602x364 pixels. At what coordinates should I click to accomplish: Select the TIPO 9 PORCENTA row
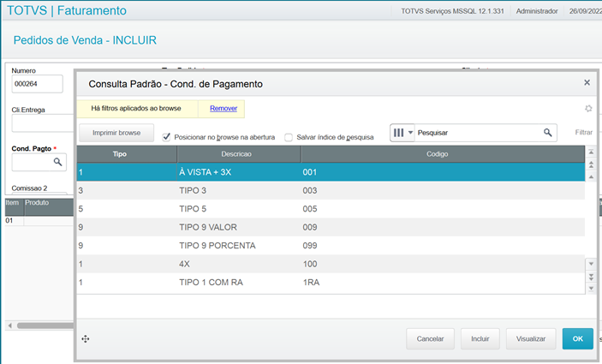click(x=331, y=246)
